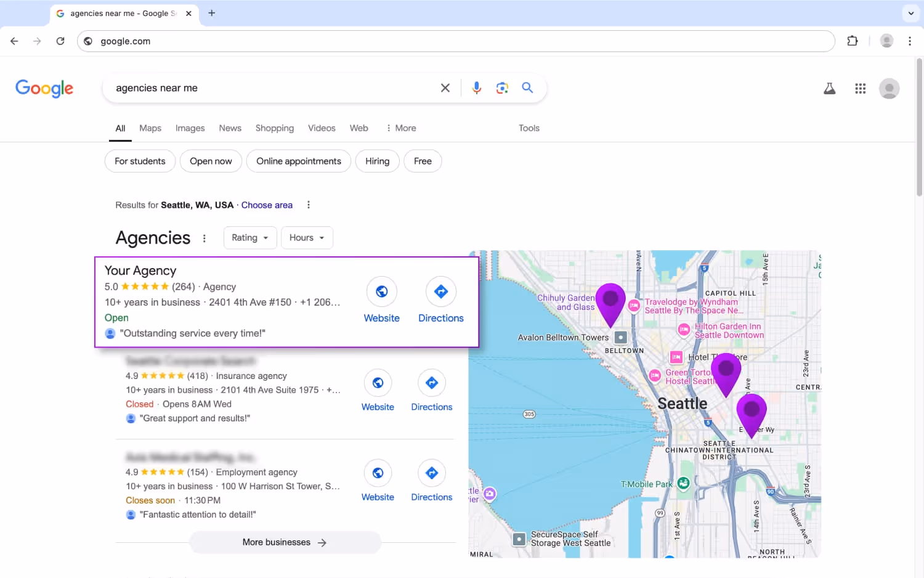Open a new tab with plus icon
This screenshot has width=924, height=578.
tap(211, 13)
